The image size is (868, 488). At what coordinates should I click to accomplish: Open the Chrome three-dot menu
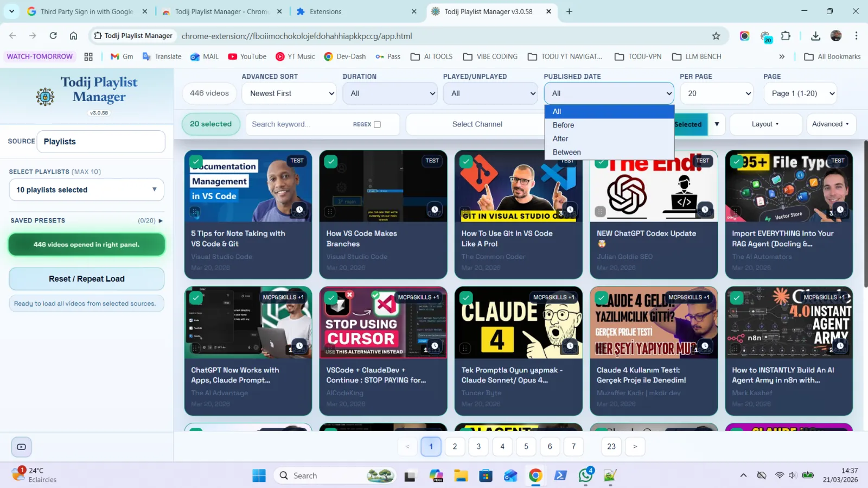[856, 36]
